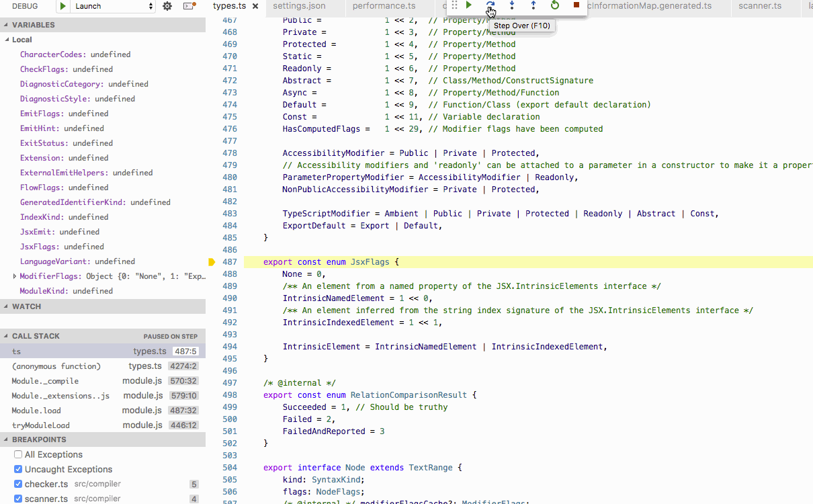Open the Launch configuration dropdown
The image size is (813, 504).
pyautogui.click(x=114, y=6)
